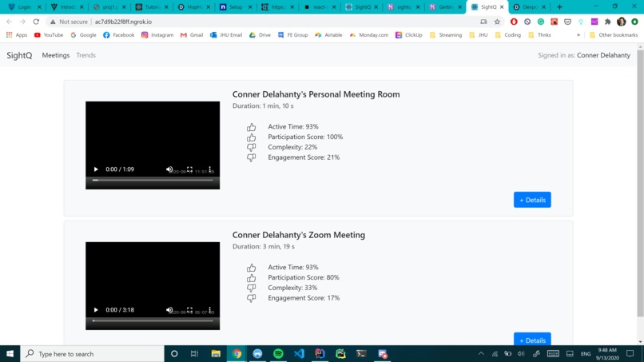Click the Active Time thumbs-up in Zoom Meeting

(x=252, y=268)
